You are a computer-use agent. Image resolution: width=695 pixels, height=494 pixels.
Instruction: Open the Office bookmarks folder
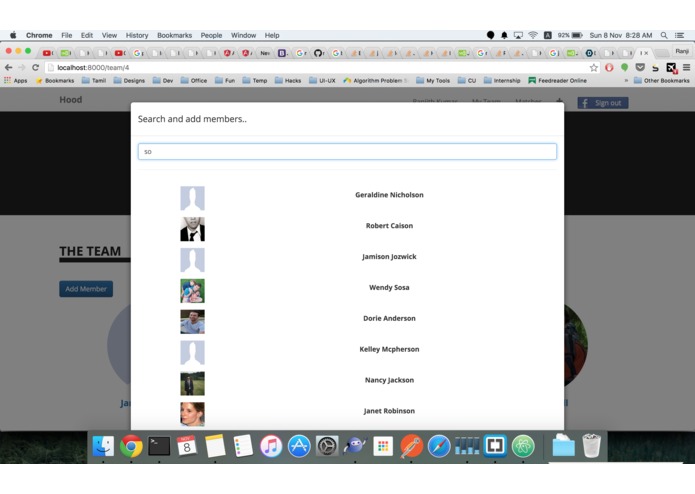(194, 80)
